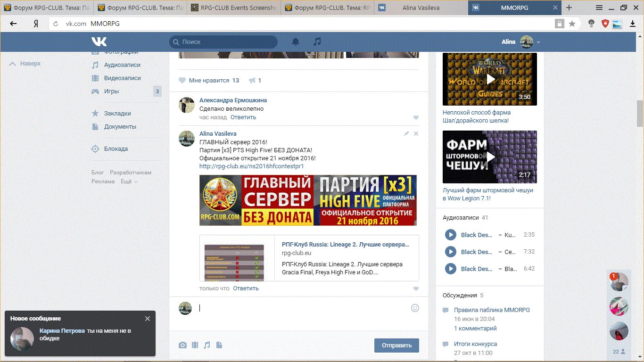
Task: Open Карина Петрова's new message notification
Action: 80,334
